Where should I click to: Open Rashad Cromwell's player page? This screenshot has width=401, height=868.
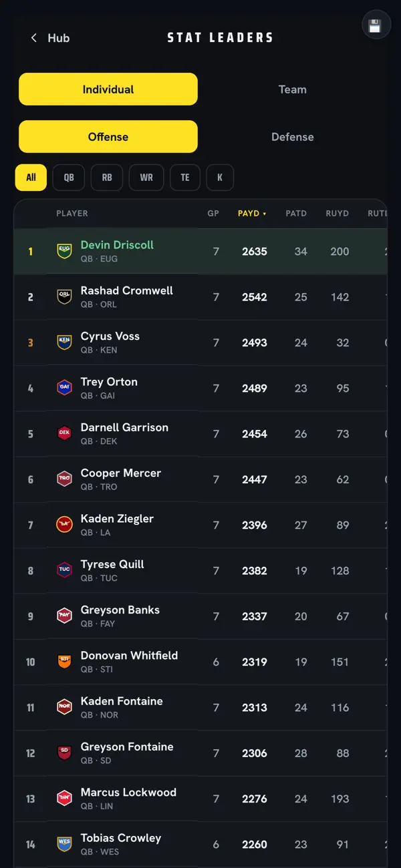[127, 290]
